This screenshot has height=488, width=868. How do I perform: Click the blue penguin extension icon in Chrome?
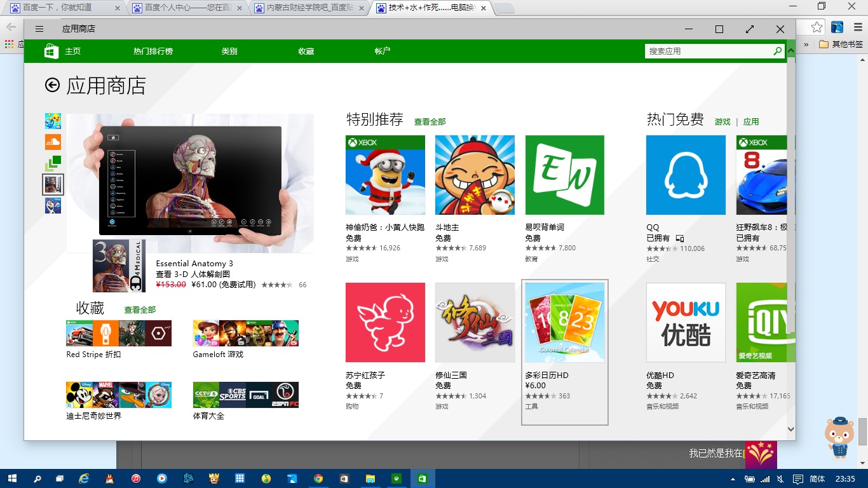point(837,27)
